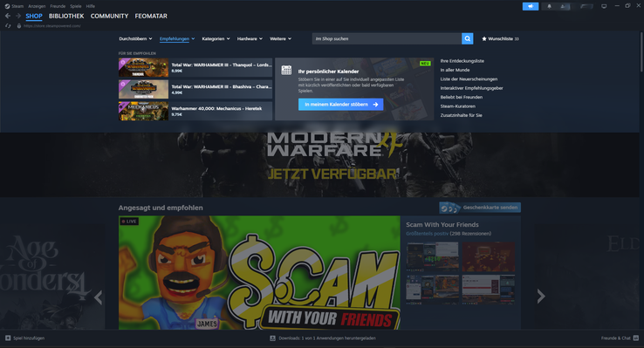Switch to the BIBLIOTHEK tab
The width and height of the screenshot is (644, 348).
point(66,16)
